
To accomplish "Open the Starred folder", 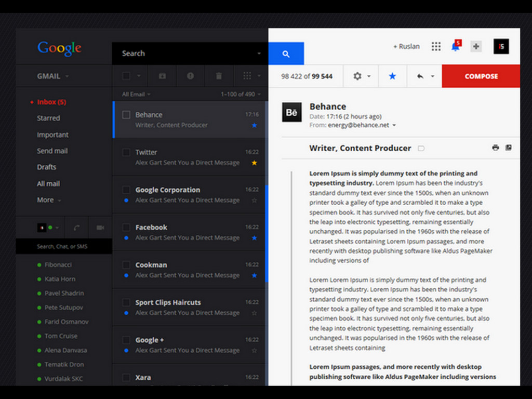I will (48, 118).
